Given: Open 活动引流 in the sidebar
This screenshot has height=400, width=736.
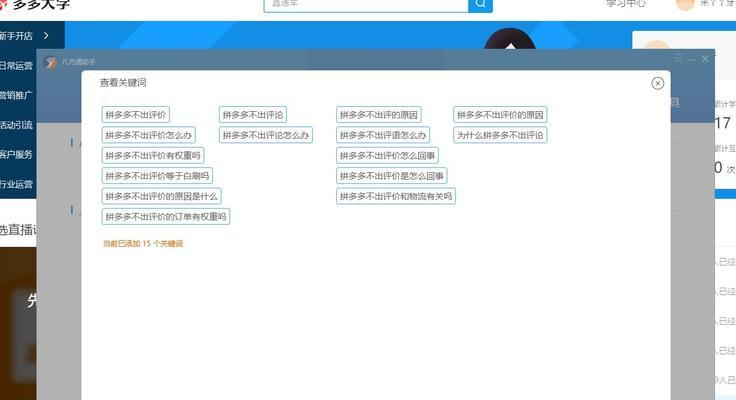Looking at the screenshot, I should (16, 125).
